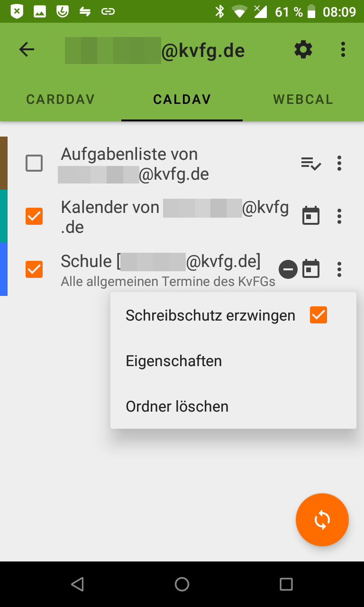Uncheck the Kalender von checkbox

click(x=34, y=216)
